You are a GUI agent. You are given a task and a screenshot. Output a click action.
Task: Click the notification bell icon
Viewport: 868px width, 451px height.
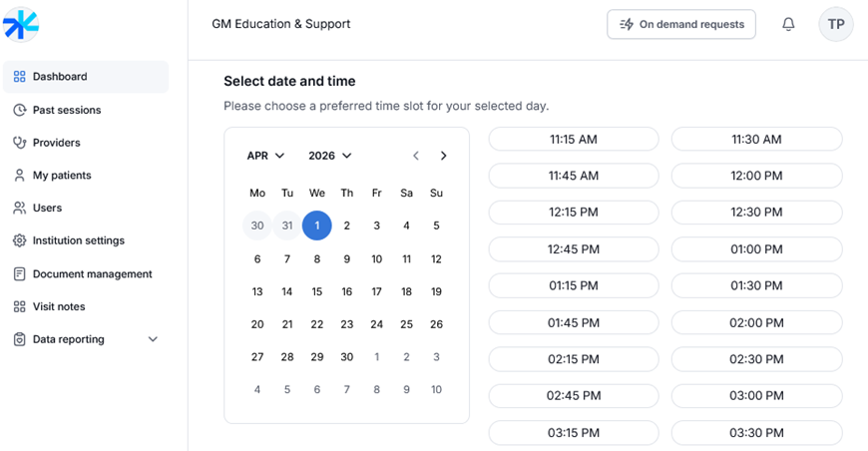[788, 24]
